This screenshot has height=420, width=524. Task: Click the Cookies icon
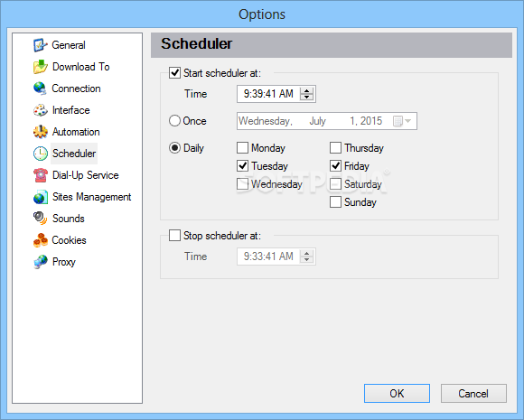point(40,240)
